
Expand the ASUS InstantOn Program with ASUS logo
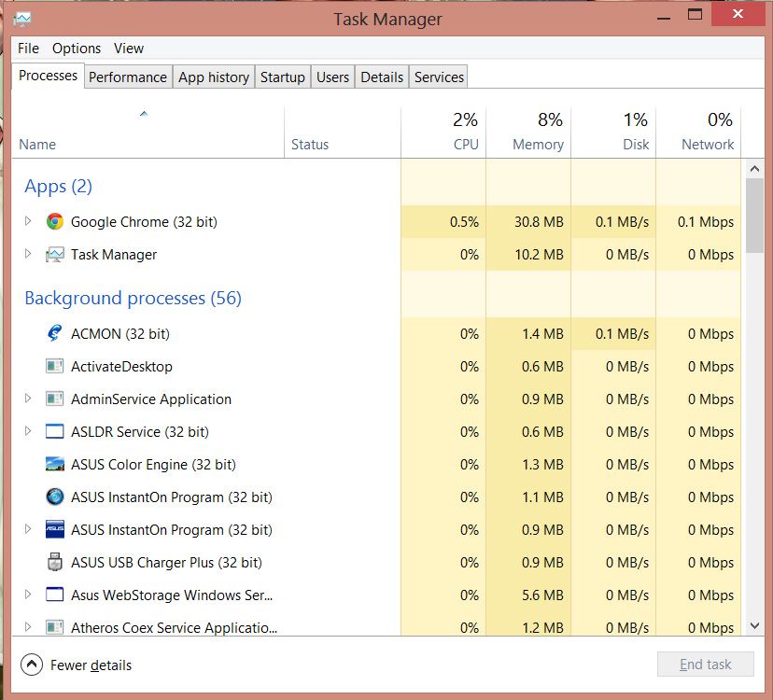coord(28,528)
